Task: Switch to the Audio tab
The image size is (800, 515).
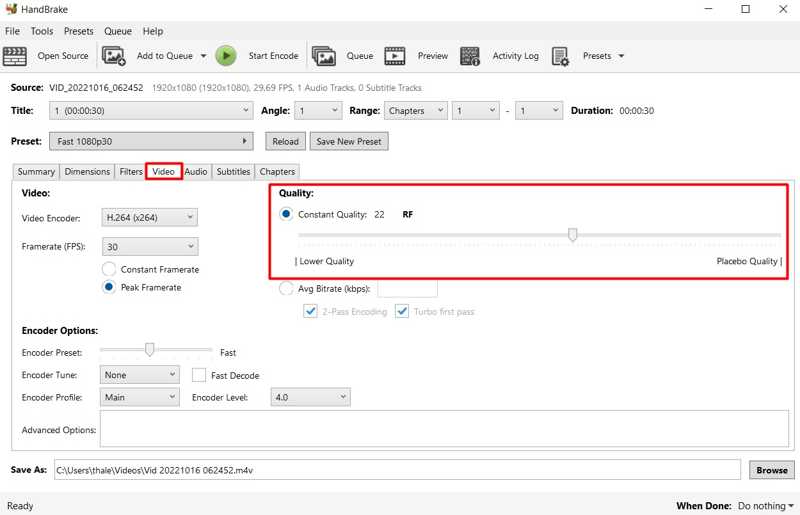Action: click(x=196, y=172)
